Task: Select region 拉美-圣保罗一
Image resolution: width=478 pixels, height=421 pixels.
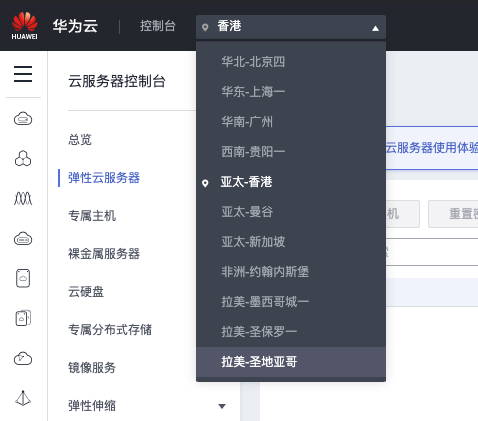Action: coord(291,332)
